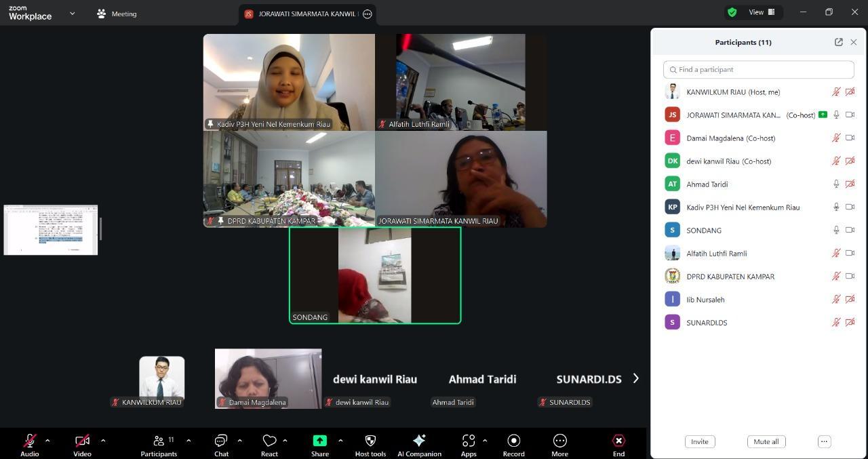Open Zoom Workplace dropdown chevron
Screen dimensions: 868x459
(72, 14)
